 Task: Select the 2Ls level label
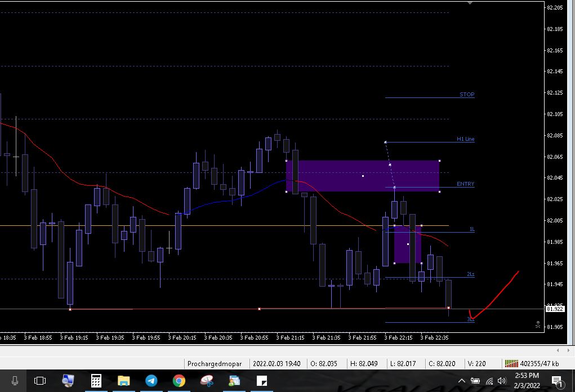coord(470,274)
